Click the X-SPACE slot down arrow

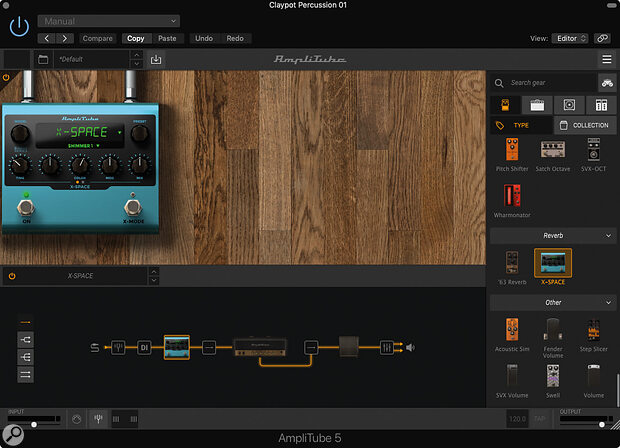point(154,280)
